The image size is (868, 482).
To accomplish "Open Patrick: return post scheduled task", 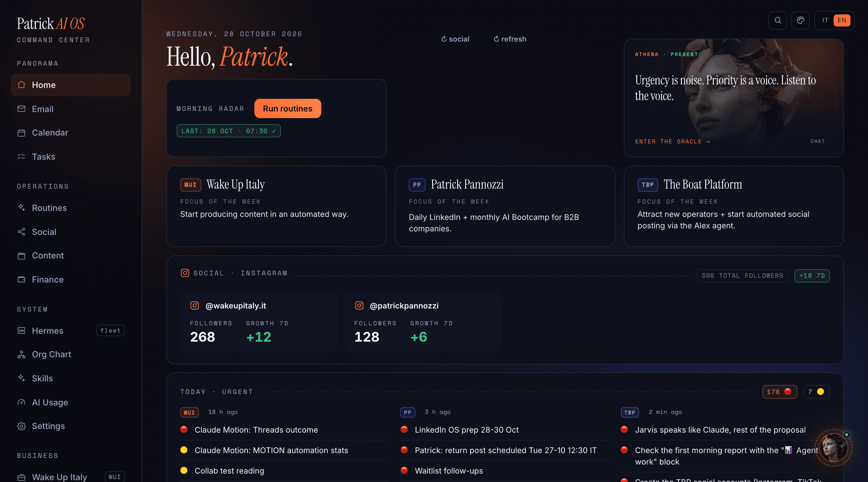I will (505, 450).
